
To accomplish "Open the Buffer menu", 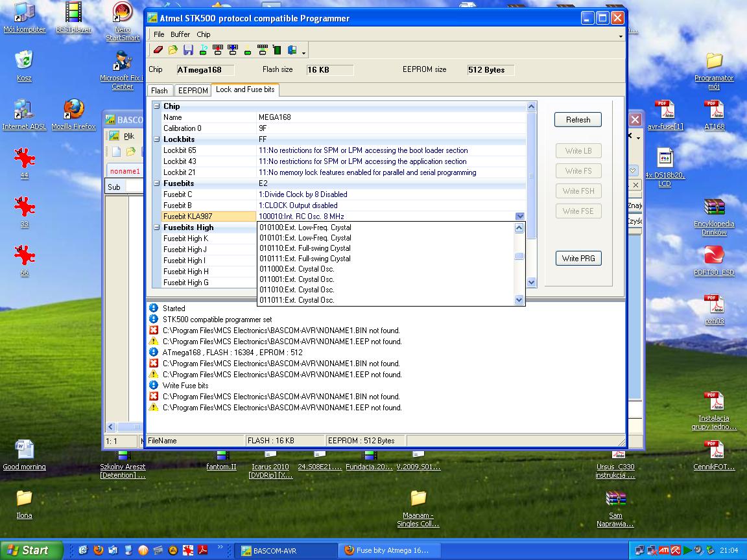I will 180,34.
